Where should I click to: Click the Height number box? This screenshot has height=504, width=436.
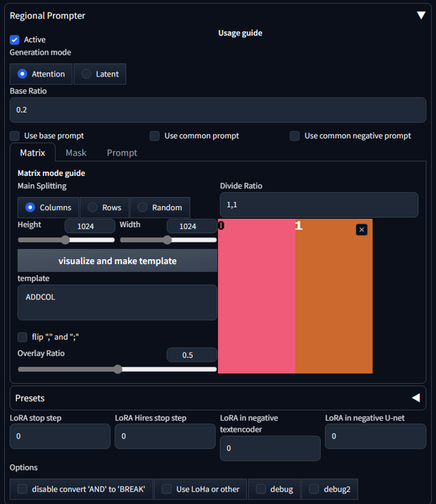89,226
